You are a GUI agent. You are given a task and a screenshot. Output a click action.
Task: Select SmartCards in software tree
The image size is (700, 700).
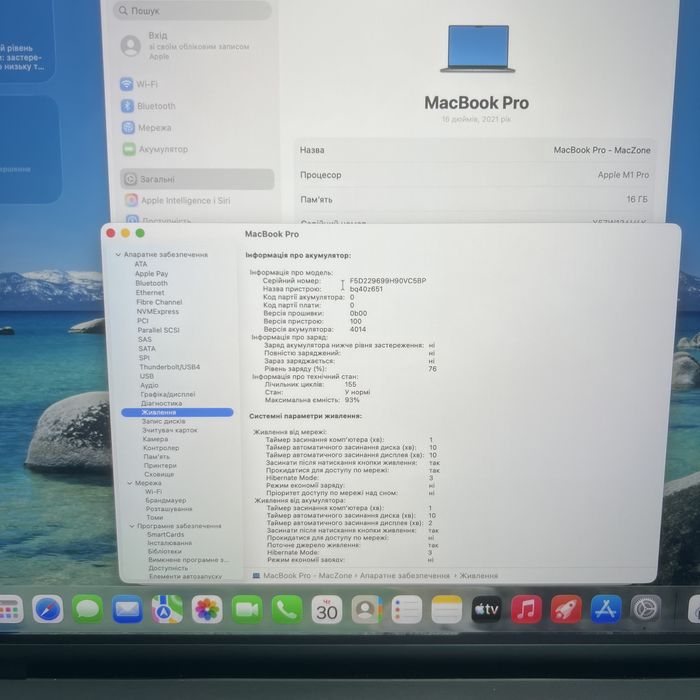166,534
